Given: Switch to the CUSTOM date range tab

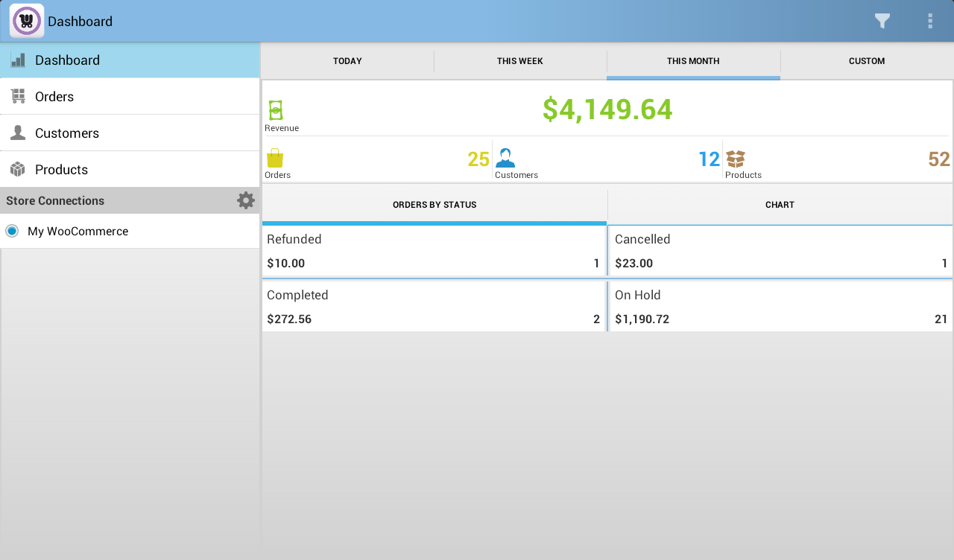Looking at the screenshot, I should (867, 60).
